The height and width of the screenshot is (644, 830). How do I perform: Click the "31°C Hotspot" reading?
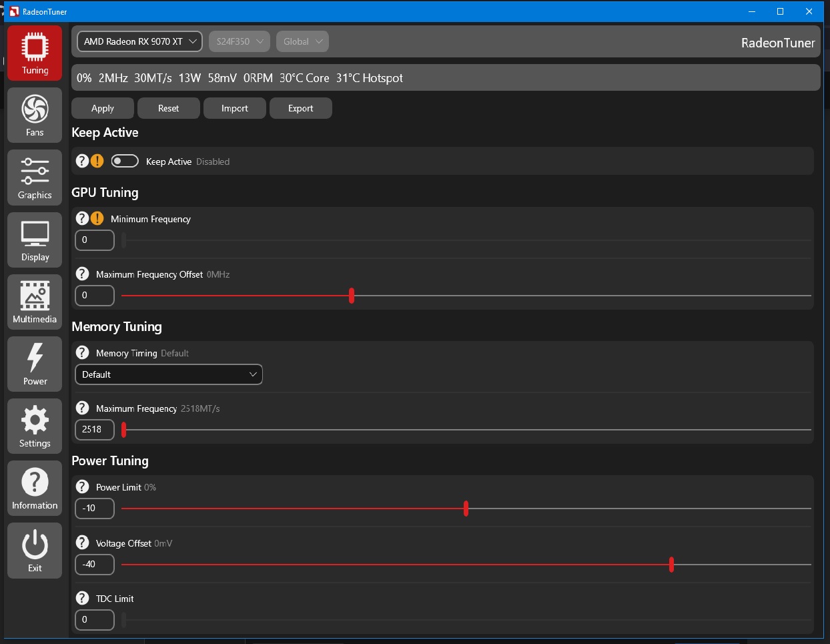tap(370, 78)
